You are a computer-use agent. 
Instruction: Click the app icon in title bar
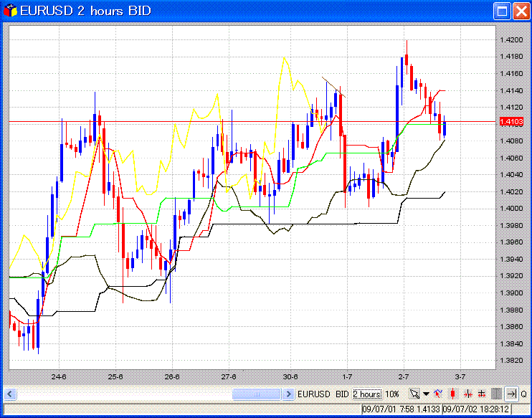point(9,11)
